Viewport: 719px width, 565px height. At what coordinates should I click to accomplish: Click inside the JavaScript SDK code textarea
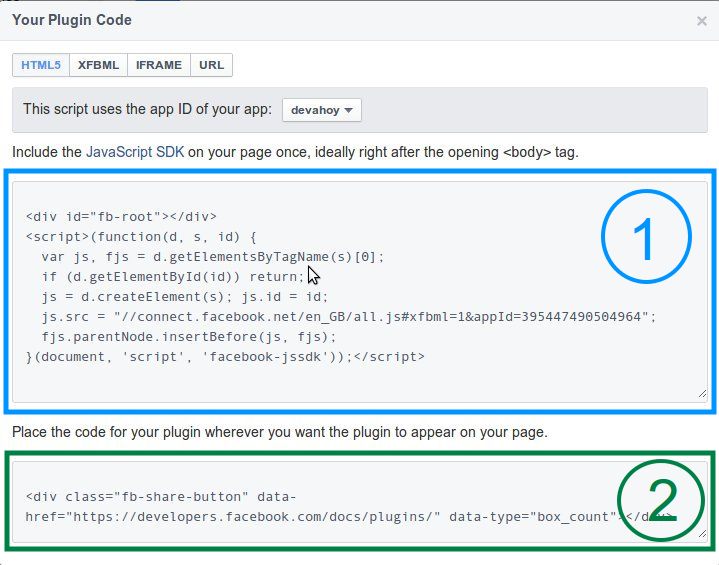coord(360,292)
